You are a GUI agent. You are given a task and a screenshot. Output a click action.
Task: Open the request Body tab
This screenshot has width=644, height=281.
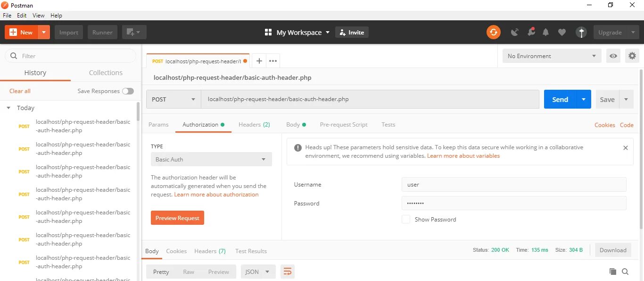tap(296, 125)
